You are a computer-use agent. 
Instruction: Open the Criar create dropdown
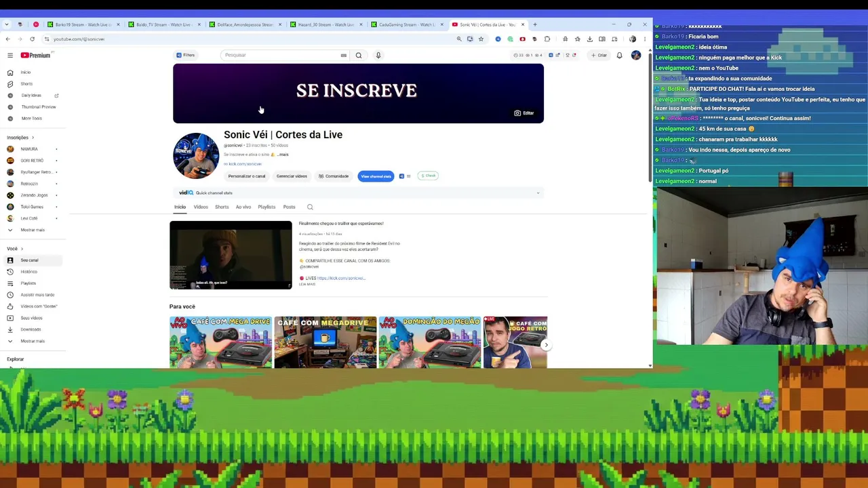[599, 55]
